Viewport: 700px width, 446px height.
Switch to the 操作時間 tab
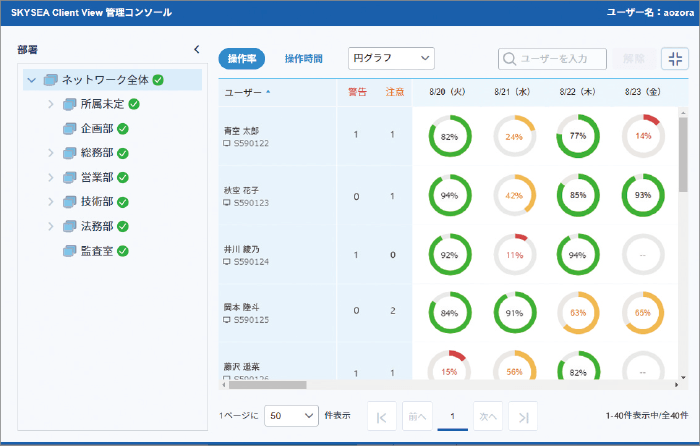(303, 59)
